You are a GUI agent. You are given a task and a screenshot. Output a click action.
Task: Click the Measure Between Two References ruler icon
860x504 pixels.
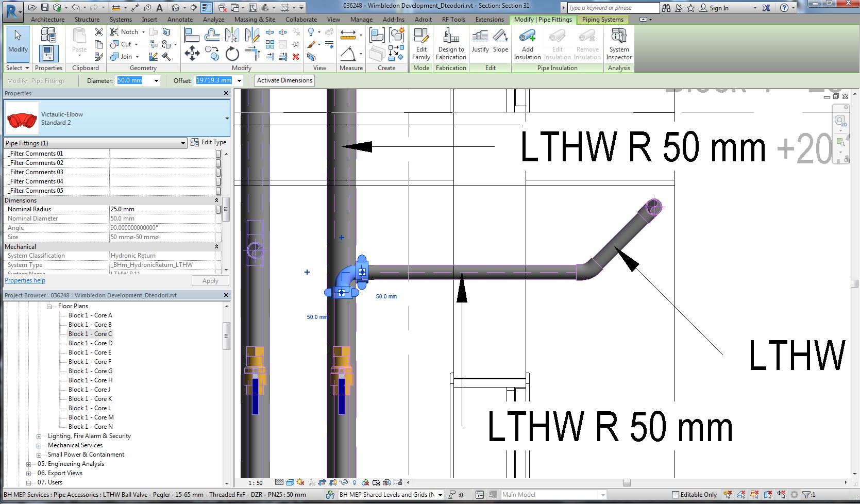pyautogui.click(x=348, y=35)
